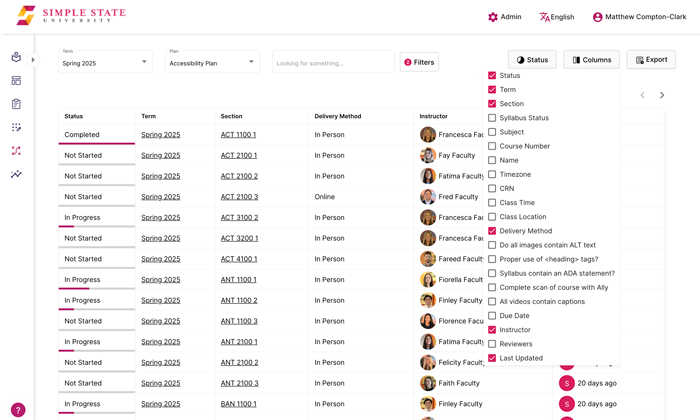Viewport: 700px width, 420px height.
Task: Open the analytics trend icon in sidebar
Action: (16, 174)
